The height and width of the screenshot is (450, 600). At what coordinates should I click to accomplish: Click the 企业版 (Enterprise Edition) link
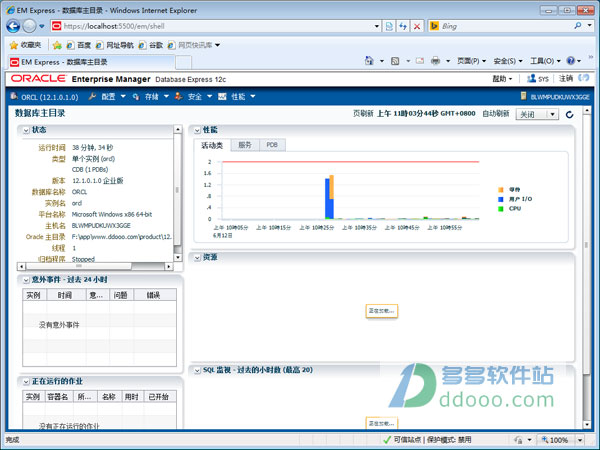[113, 181]
